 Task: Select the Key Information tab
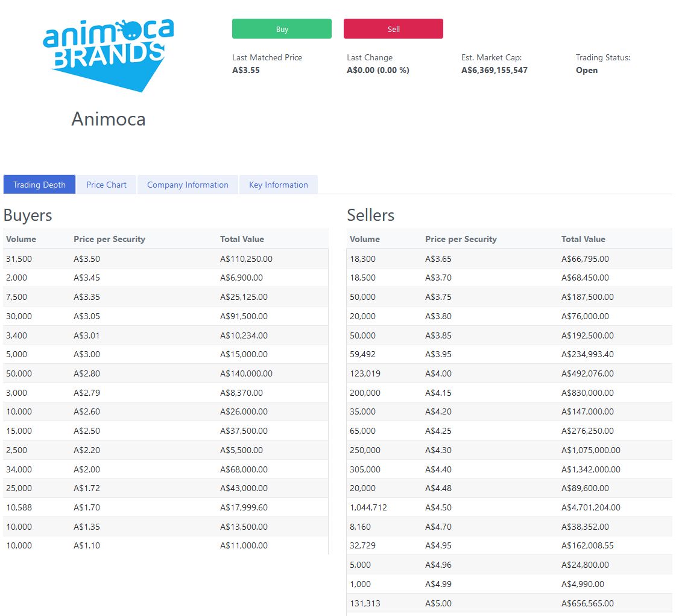coord(279,185)
